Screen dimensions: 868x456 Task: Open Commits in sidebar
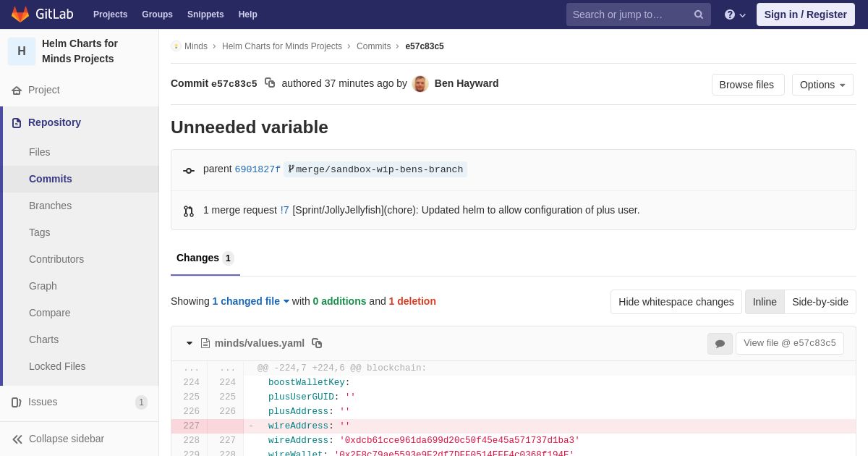point(81,179)
